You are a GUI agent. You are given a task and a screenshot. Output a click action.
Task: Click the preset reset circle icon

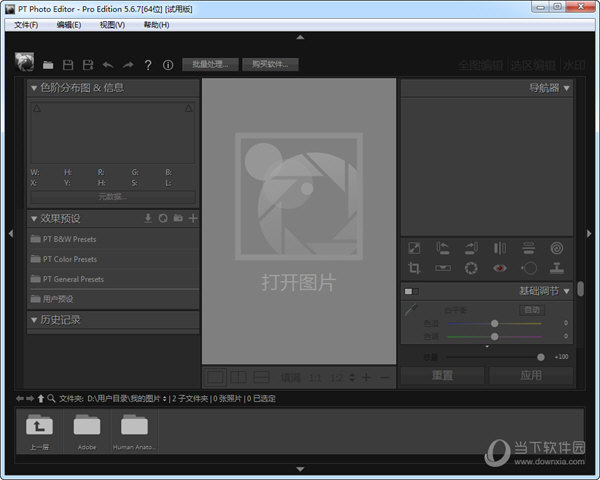pos(163,218)
